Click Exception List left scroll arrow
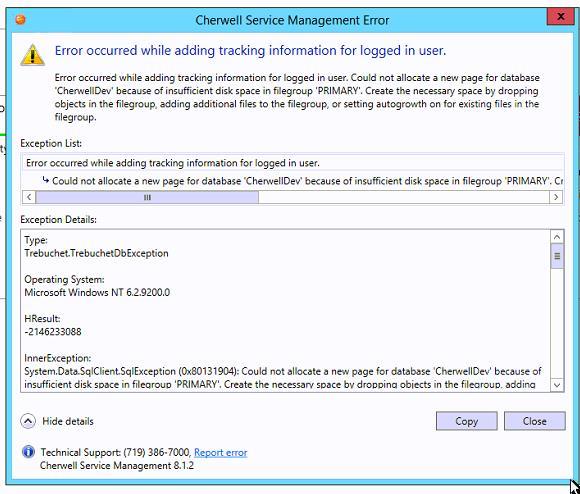The height and width of the screenshot is (494, 580). coord(29,197)
